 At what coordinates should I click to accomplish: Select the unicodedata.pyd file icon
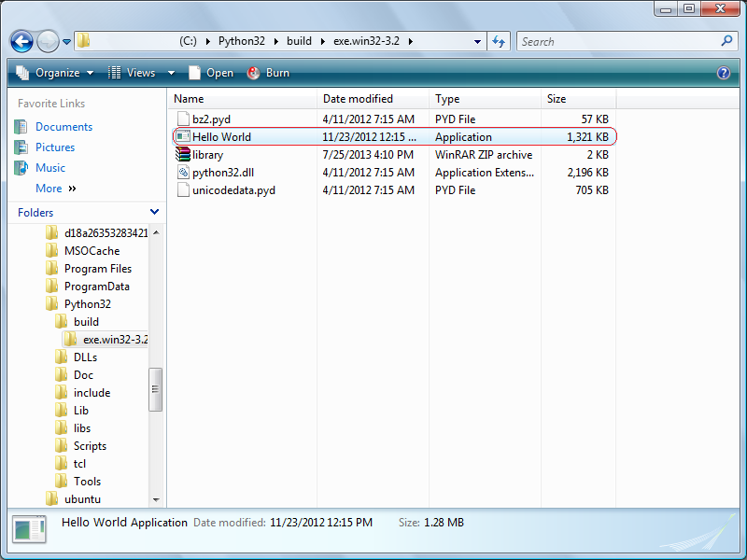[x=183, y=190]
